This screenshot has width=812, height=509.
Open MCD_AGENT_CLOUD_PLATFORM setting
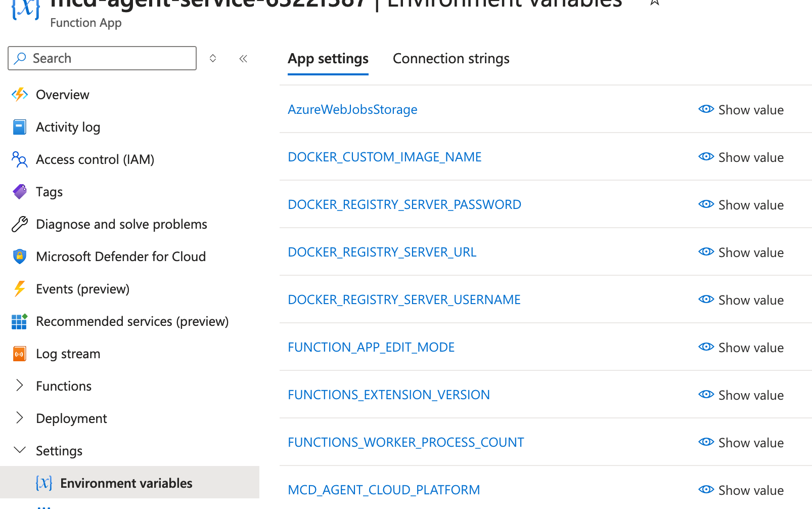(x=384, y=490)
